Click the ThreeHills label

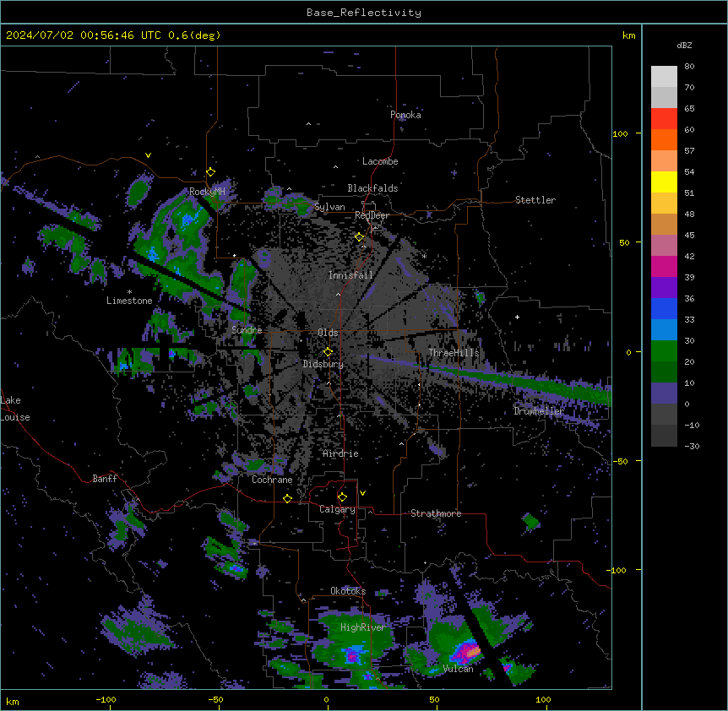tap(454, 353)
